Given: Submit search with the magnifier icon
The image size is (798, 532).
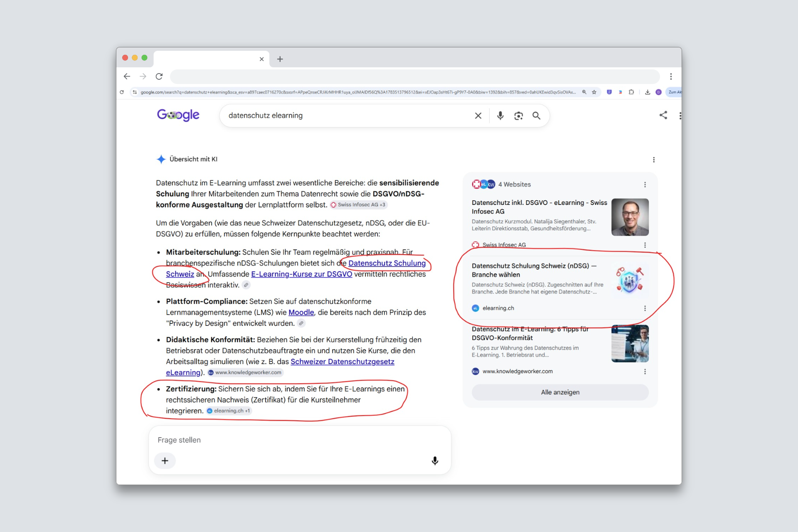Looking at the screenshot, I should [x=537, y=116].
